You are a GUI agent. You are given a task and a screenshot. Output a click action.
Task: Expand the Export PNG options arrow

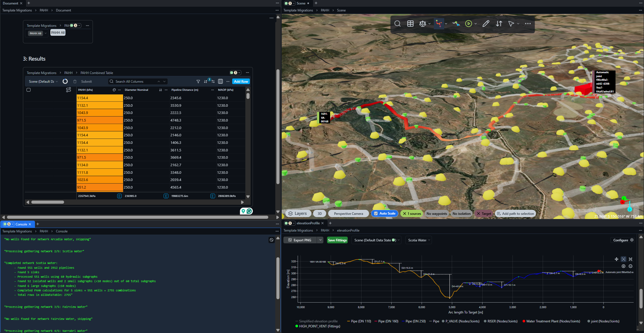coord(320,240)
